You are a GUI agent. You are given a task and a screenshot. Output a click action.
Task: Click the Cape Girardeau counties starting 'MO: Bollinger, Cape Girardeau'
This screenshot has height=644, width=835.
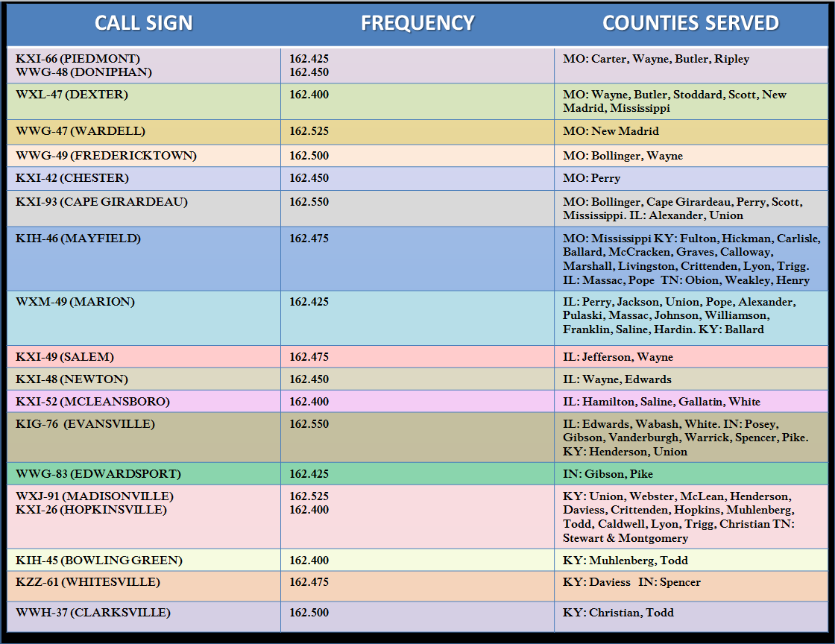coord(683,209)
